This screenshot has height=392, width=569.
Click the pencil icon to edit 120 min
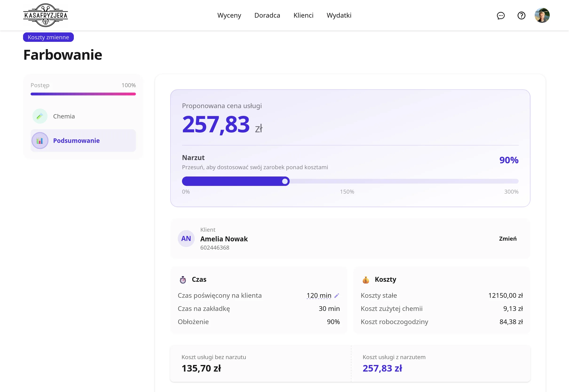337,295
